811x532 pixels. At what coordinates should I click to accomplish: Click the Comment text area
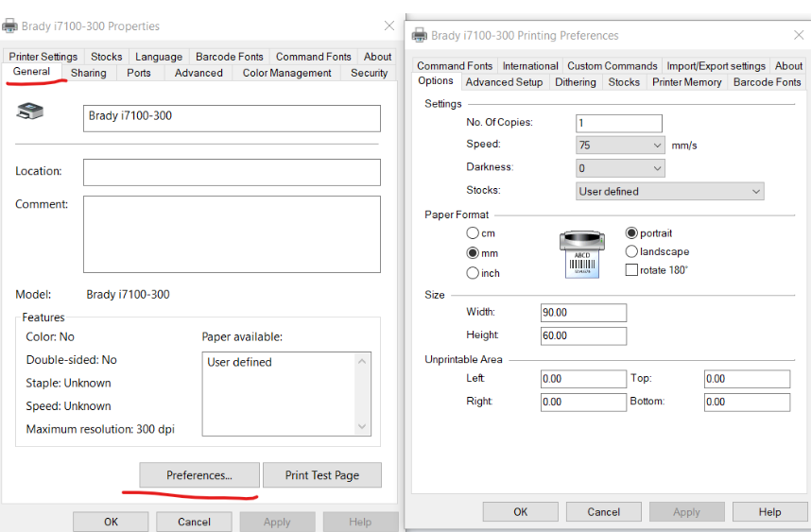[x=232, y=234]
